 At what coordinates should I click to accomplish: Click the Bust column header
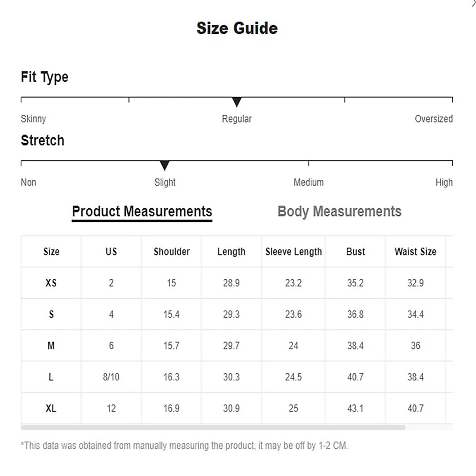pyautogui.click(x=355, y=251)
